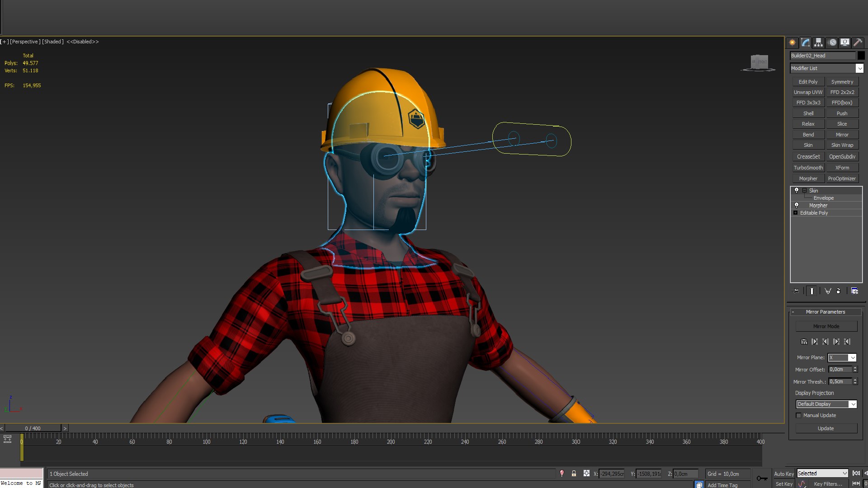Open the Mini Curve Editor icon
Screen dimensions: 868x488
(7, 439)
